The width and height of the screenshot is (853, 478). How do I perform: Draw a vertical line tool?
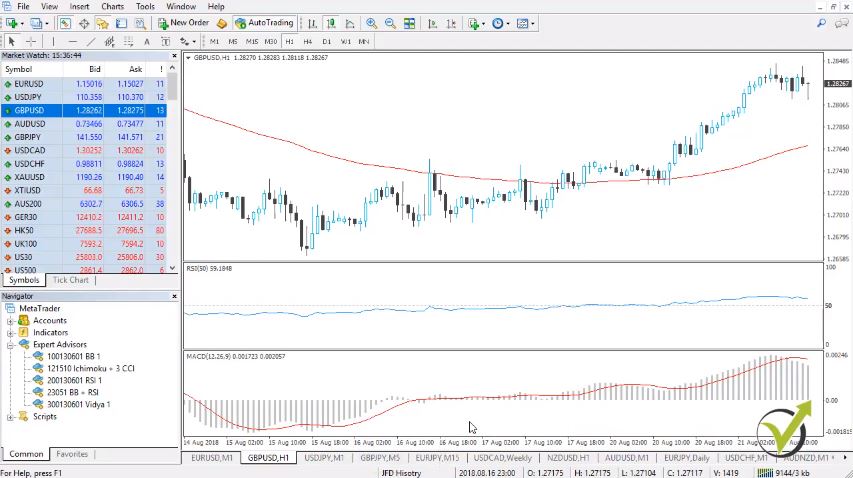[53, 41]
